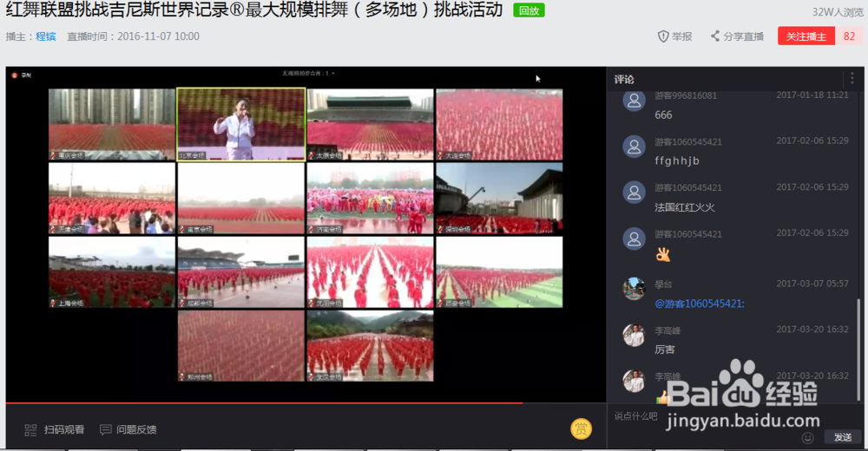
Task: Click the 分享直播 share icon
Action: pyautogui.click(x=715, y=36)
